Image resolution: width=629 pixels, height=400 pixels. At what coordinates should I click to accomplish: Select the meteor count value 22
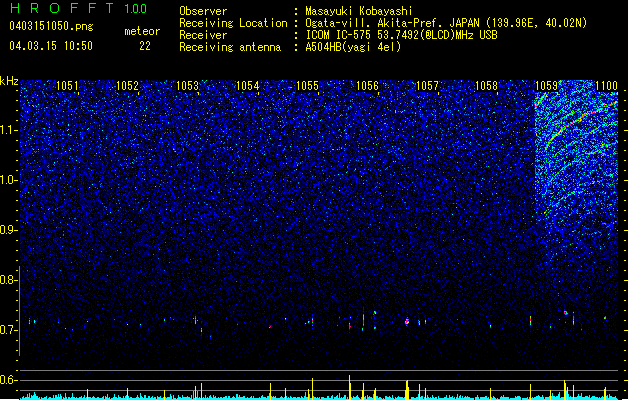tap(145, 46)
